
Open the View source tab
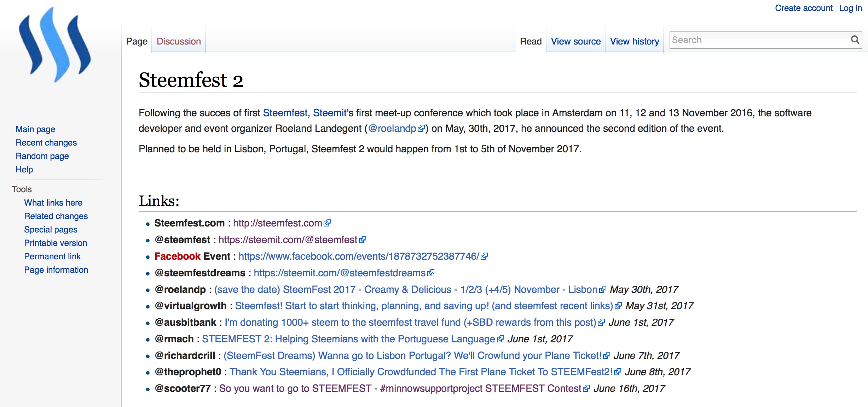pos(575,41)
